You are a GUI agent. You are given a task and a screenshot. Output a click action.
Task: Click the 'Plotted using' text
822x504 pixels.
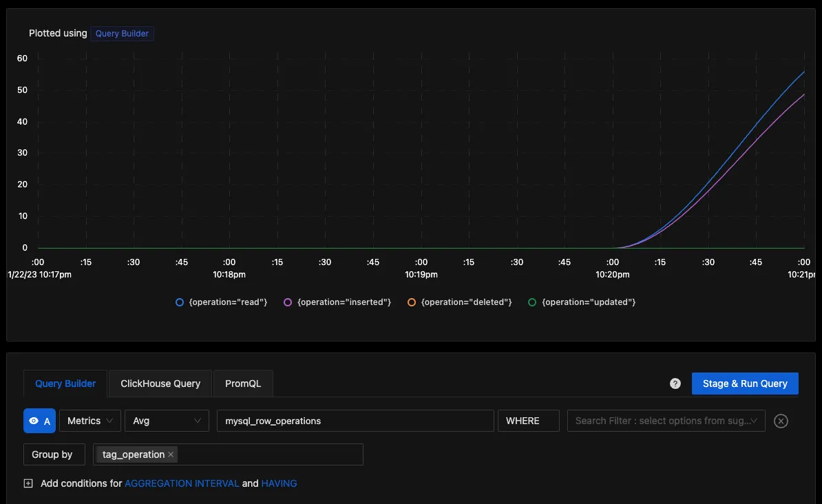coord(58,33)
